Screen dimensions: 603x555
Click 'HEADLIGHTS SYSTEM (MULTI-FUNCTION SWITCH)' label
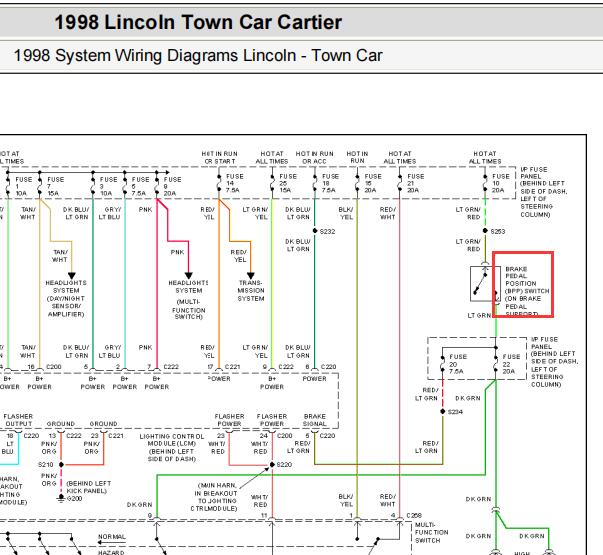tap(188, 300)
